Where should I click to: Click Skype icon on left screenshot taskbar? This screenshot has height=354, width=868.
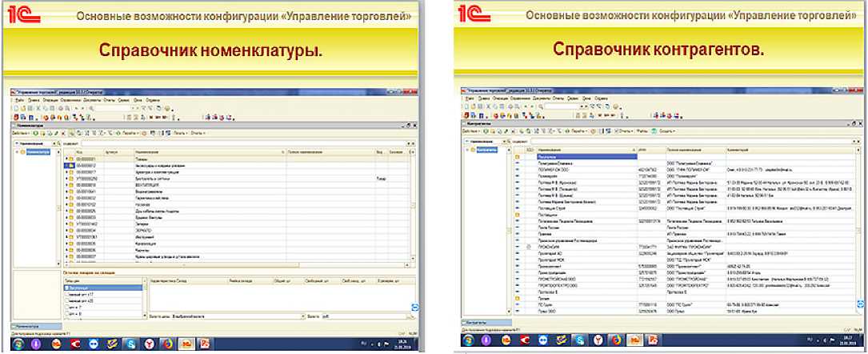pos(130,344)
